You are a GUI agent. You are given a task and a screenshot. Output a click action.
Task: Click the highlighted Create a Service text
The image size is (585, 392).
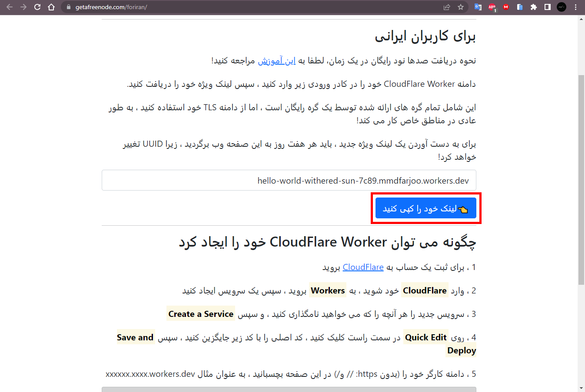tap(201, 314)
